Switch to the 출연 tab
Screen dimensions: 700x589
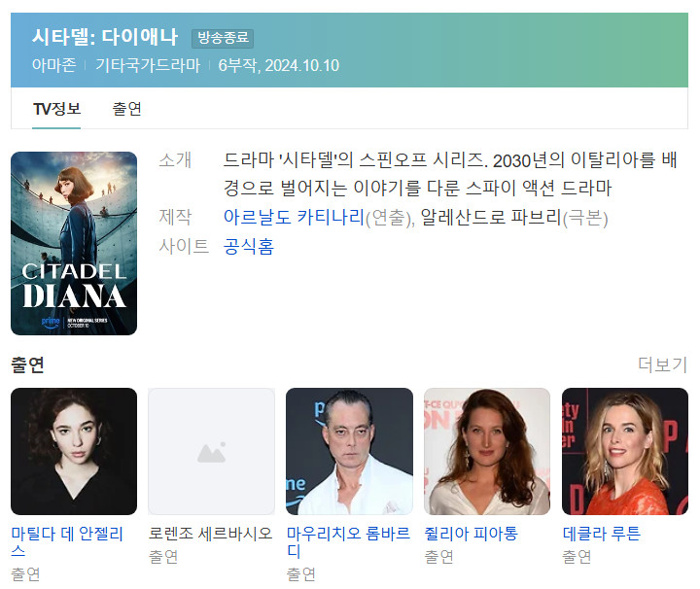(126, 109)
